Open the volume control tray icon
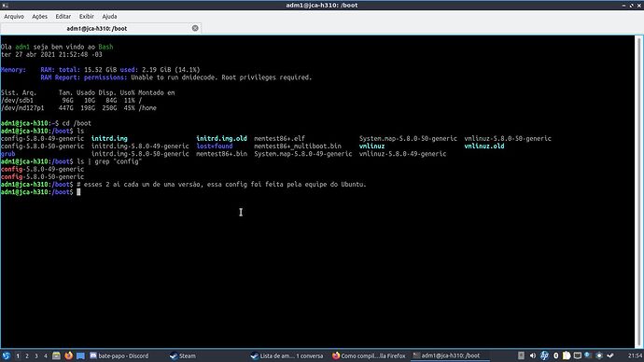 click(533, 355)
